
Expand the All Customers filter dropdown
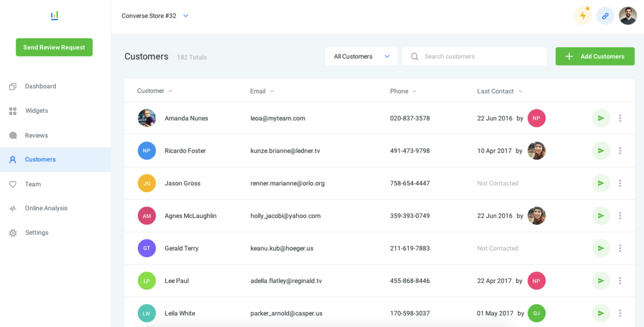click(x=361, y=56)
